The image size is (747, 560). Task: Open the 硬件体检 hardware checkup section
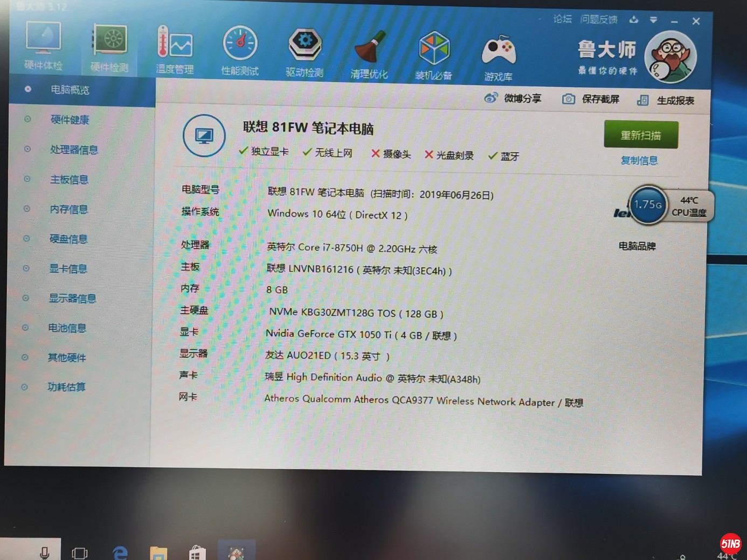point(43,46)
